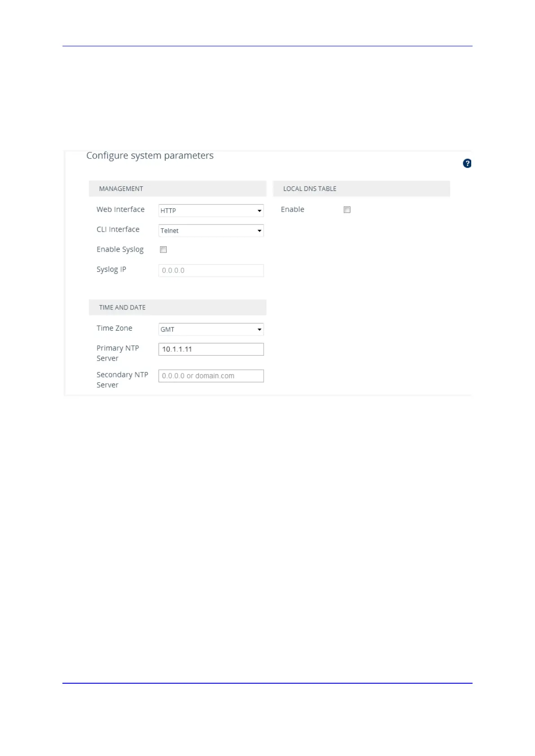Click the Syslog IP label

click(x=111, y=269)
